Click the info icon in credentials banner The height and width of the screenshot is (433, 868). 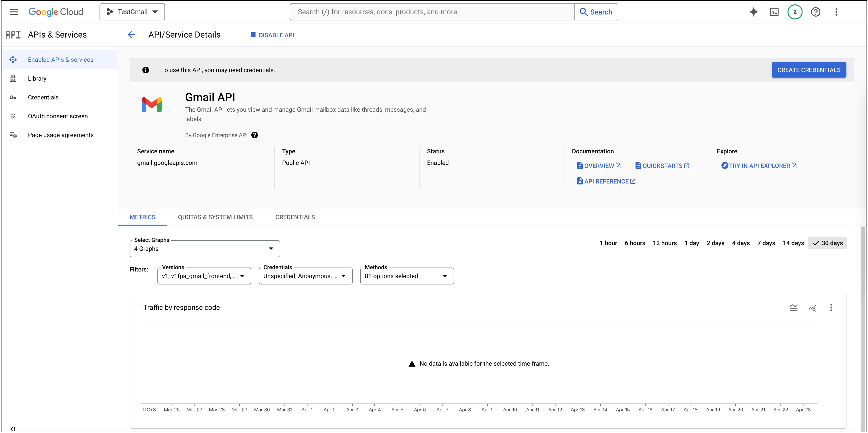[x=146, y=70]
